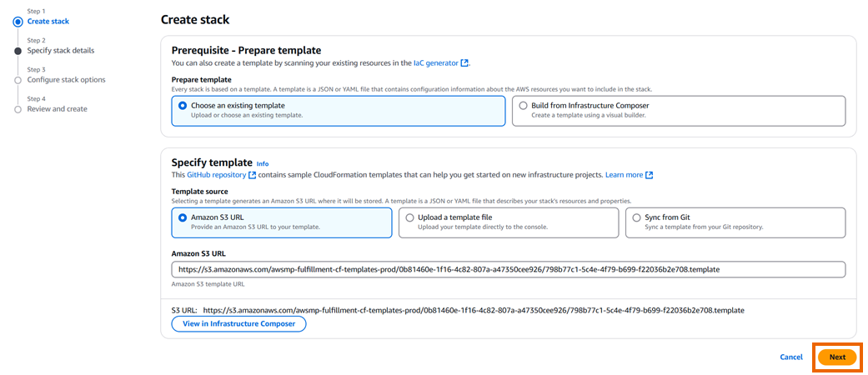Go to Specify stack details step
Image resolution: width=868 pixels, height=375 pixels.
point(60,51)
